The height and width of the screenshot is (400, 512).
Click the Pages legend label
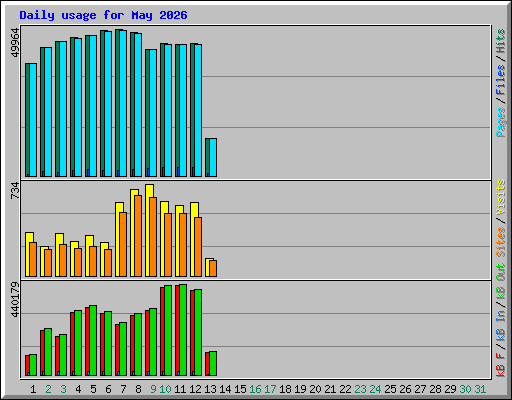[x=501, y=122]
